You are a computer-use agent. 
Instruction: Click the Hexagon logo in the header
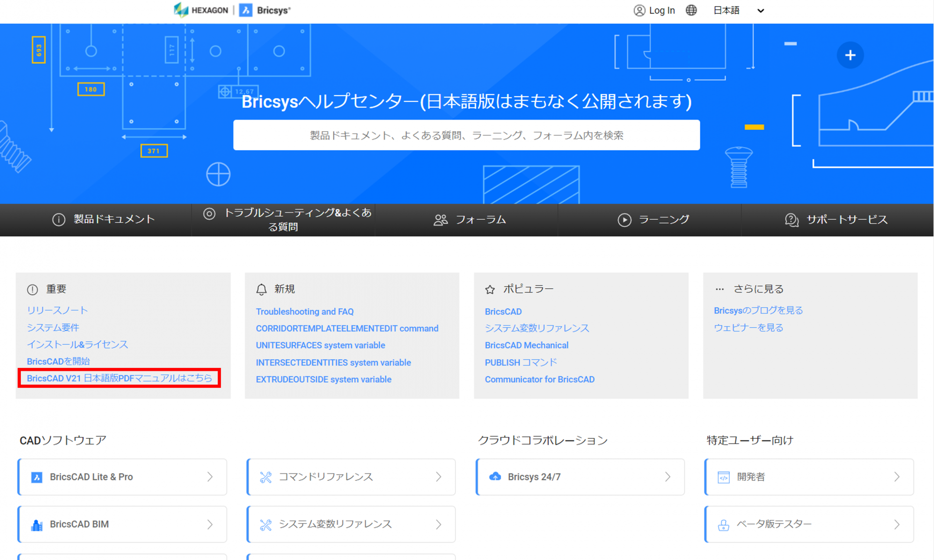pos(201,10)
